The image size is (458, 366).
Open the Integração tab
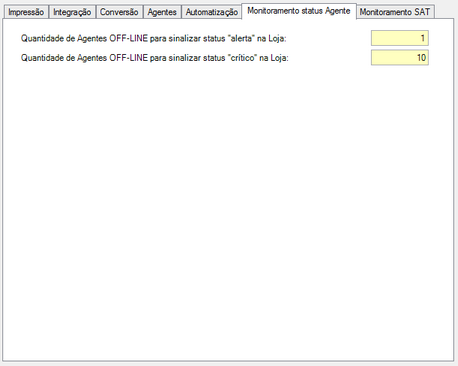(72, 12)
